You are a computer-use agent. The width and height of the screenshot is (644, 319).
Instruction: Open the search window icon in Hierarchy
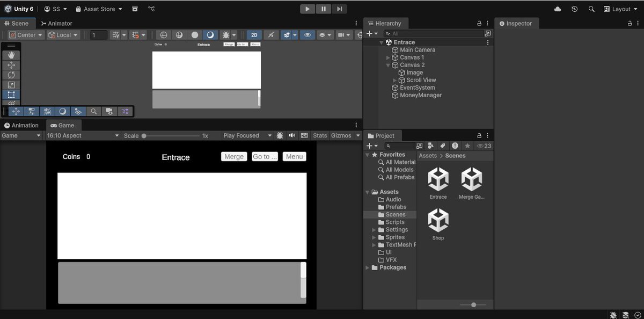487,33
